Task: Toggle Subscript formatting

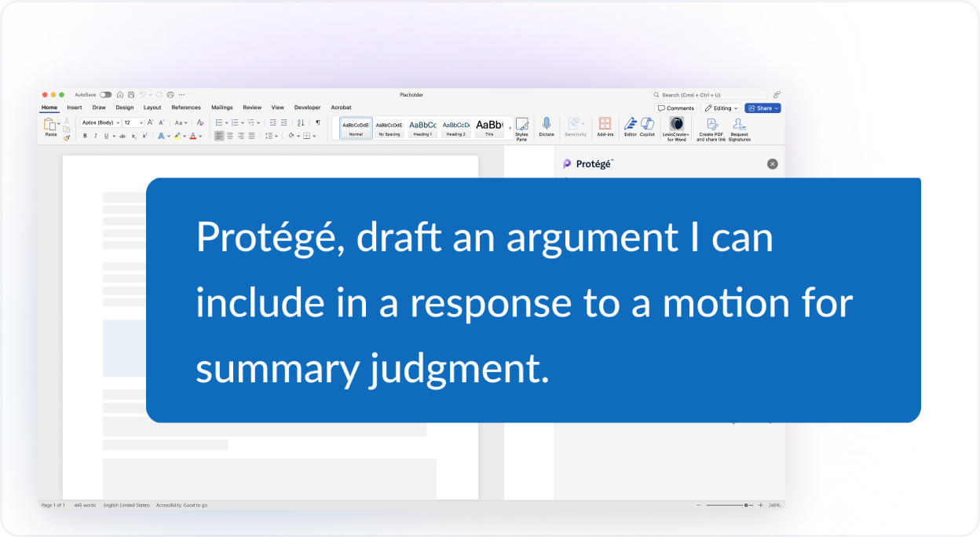Action: (x=134, y=136)
